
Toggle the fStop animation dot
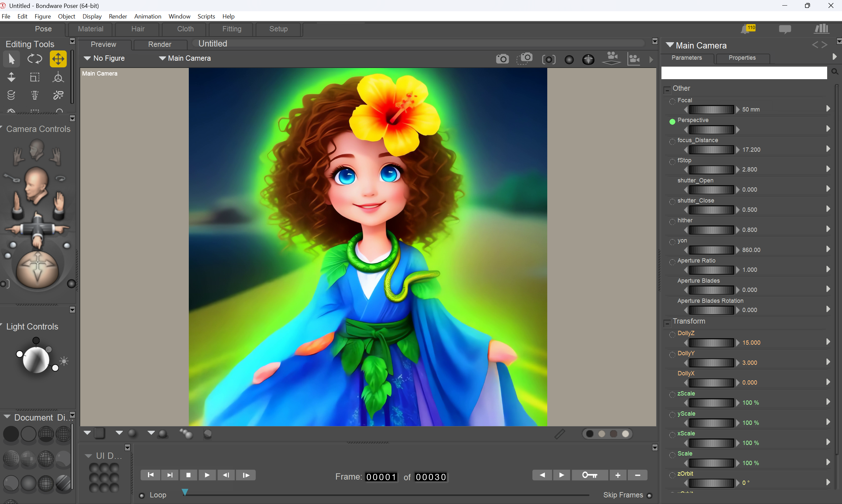coord(672,162)
